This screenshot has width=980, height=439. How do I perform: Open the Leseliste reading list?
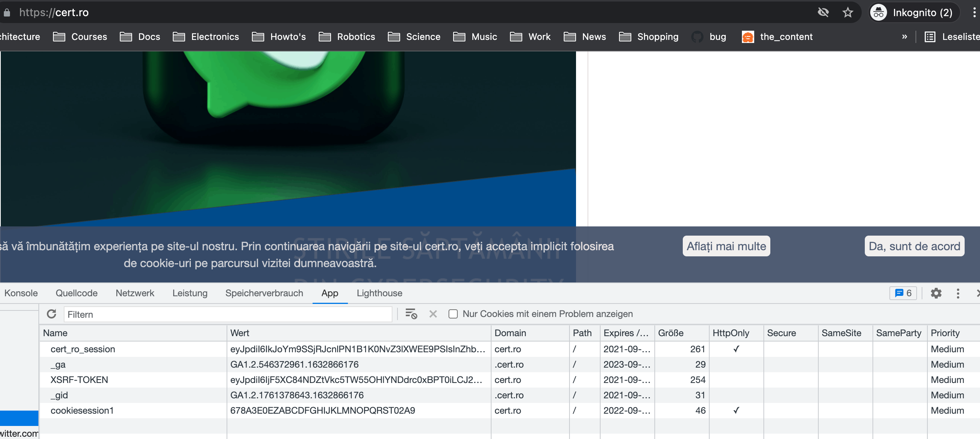[x=953, y=37]
